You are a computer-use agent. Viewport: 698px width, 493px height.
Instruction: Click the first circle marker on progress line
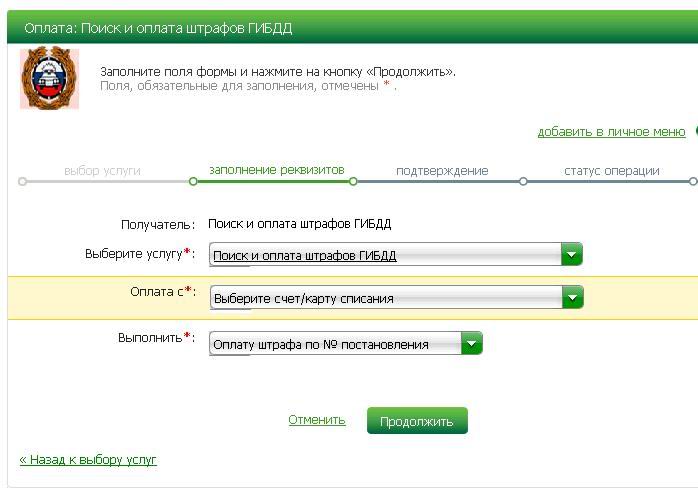point(22,182)
